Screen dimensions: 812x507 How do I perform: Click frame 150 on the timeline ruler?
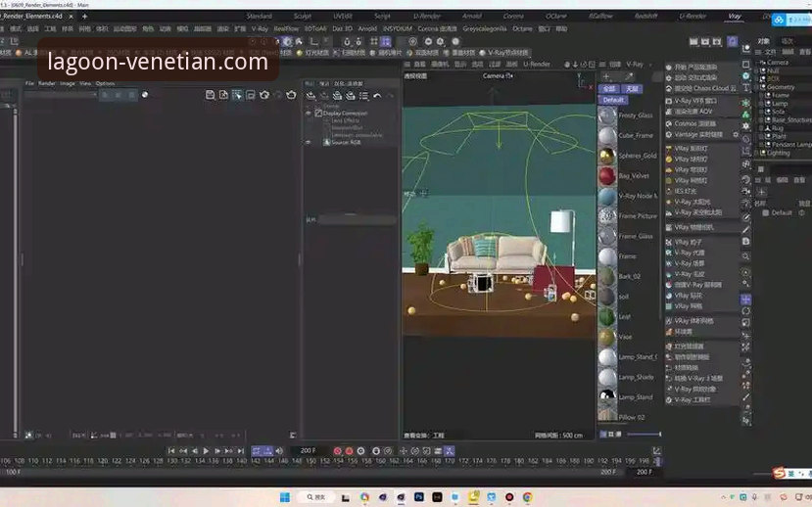311,460
